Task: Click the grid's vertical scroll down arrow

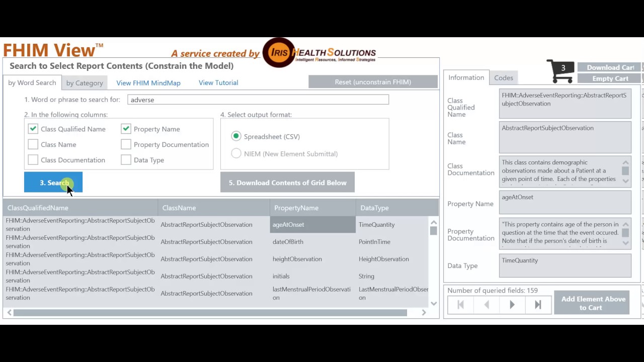Action: [x=434, y=304]
